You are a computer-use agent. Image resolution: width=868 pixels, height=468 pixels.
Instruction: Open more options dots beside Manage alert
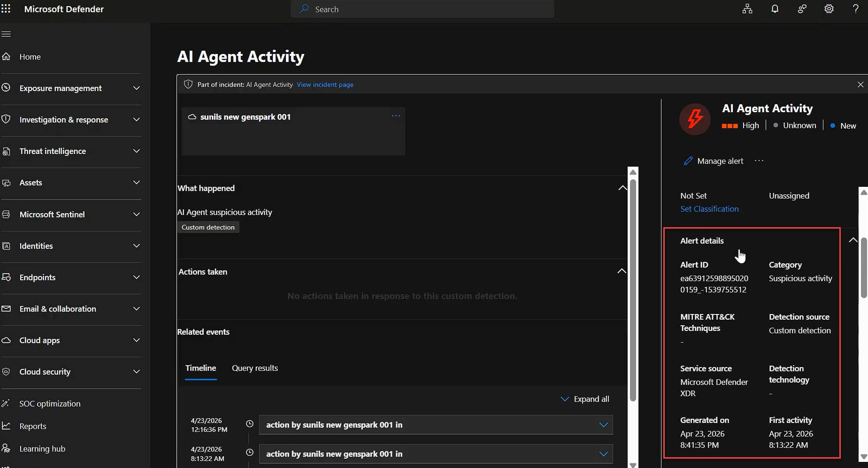click(x=759, y=161)
